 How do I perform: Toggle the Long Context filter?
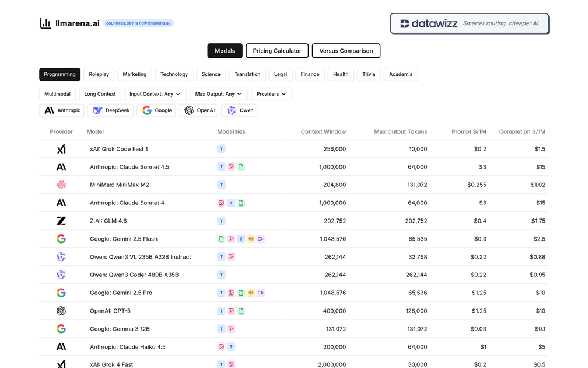click(x=100, y=94)
